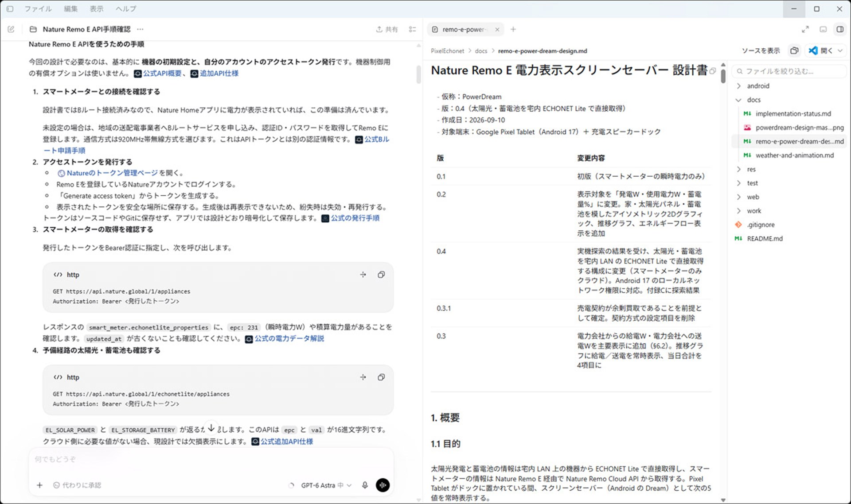Copy the /1/appliances http code block
This screenshot has width=851, height=504.
(381, 275)
